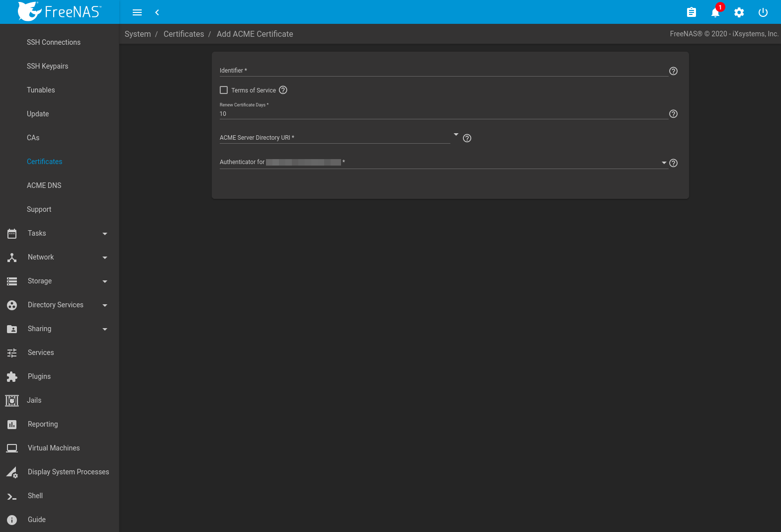Toggle the hamburger menu icon
Viewport: 781px width, 532px height.
coord(137,12)
